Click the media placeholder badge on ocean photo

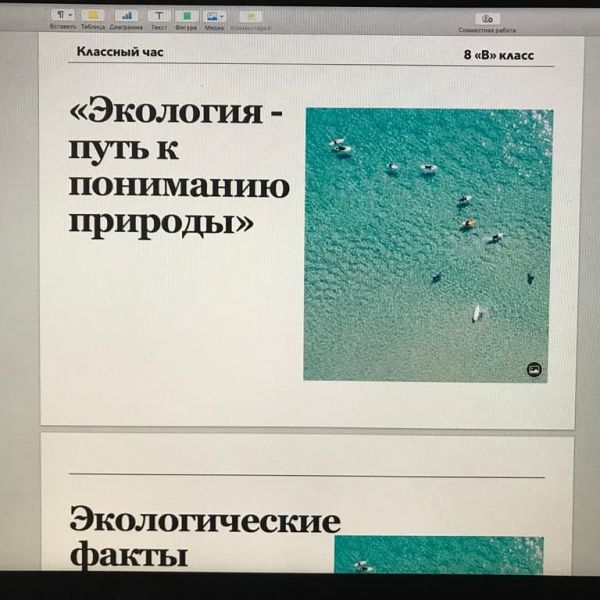534,370
